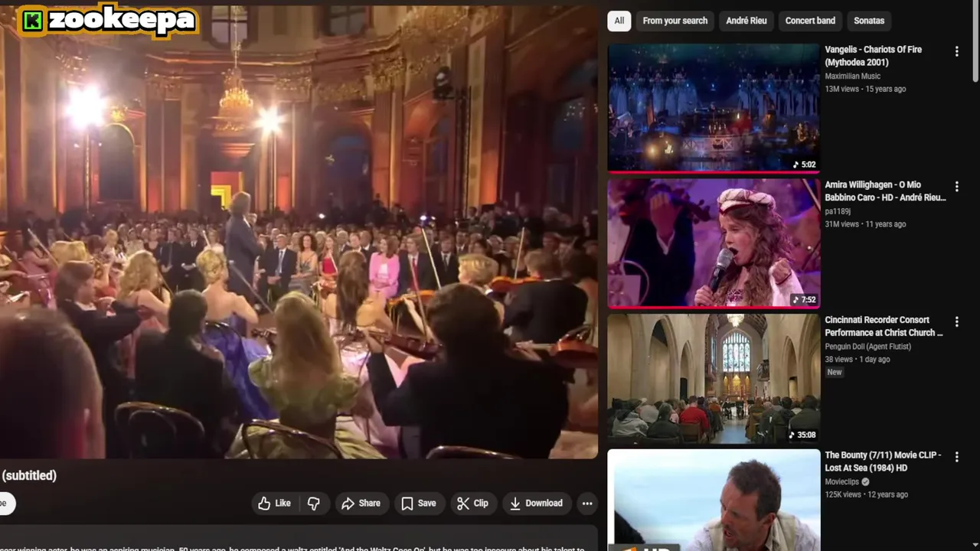Create a Clip with the scissors button

point(472,503)
